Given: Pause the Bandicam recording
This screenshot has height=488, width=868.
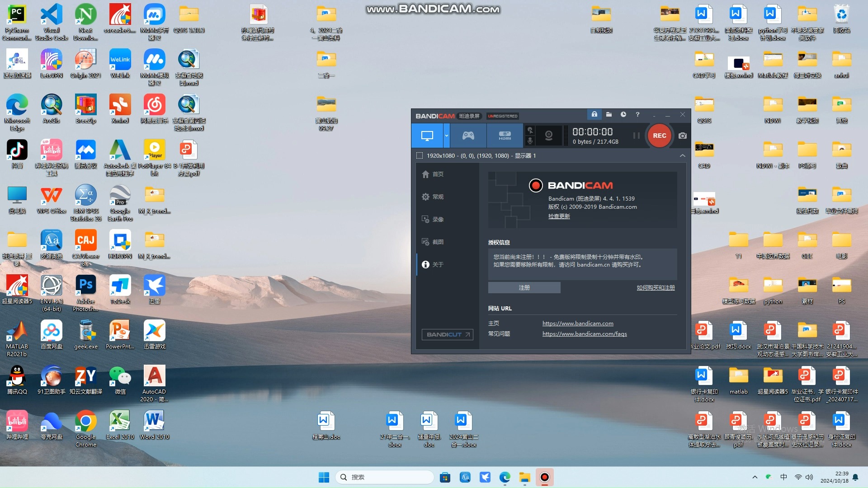Looking at the screenshot, I should (x=636, y=136).
